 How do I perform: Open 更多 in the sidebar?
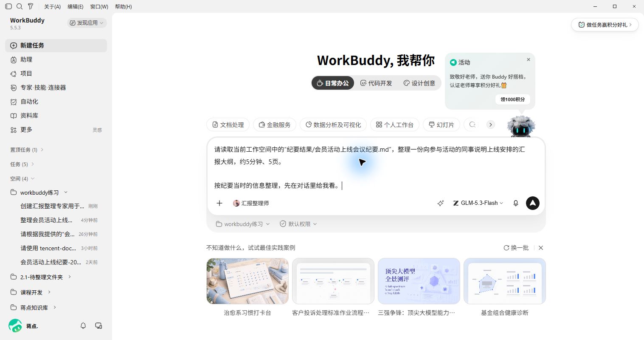pyautogui.click(x=56, y=130)
